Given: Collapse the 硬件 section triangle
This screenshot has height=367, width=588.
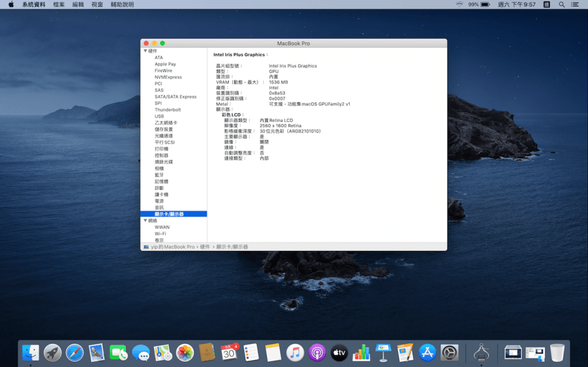Looking at the screenshot, I should [x=146, y=51].
